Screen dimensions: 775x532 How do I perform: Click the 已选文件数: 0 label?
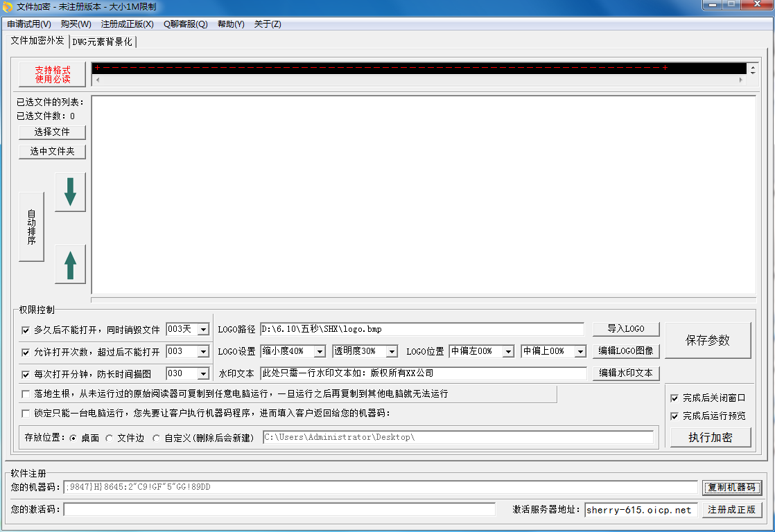pos(46,116)
